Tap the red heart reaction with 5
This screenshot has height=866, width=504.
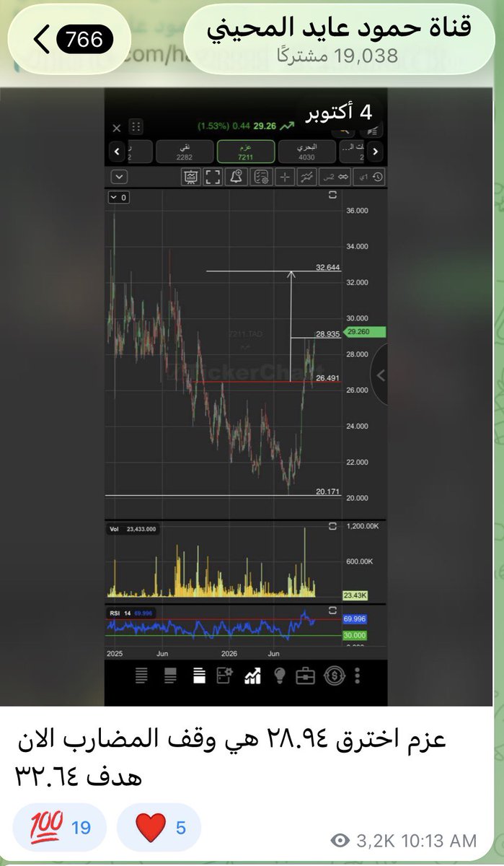click(158, 827)
